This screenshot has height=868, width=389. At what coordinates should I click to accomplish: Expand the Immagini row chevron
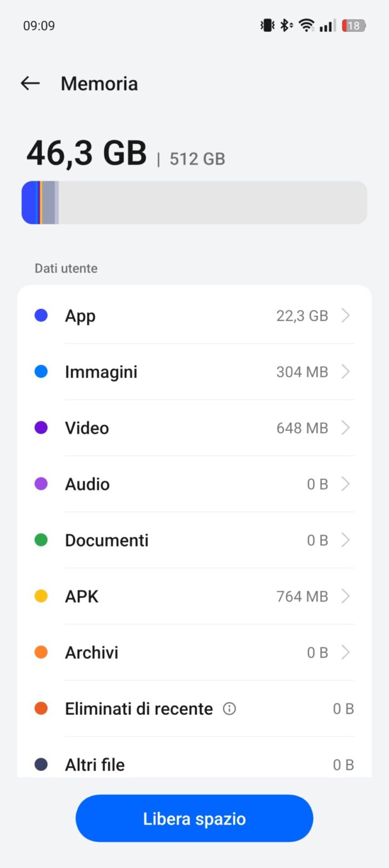(346, 372)
